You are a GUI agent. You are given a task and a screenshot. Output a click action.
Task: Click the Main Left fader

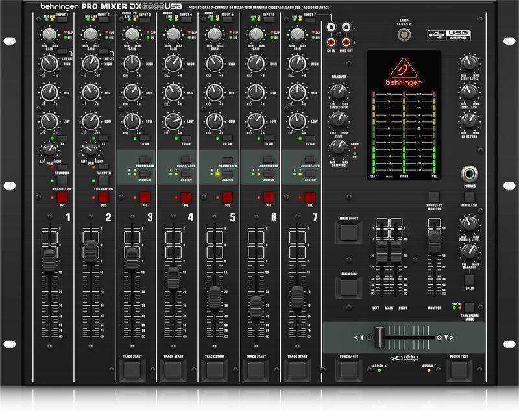pos(381,252)
